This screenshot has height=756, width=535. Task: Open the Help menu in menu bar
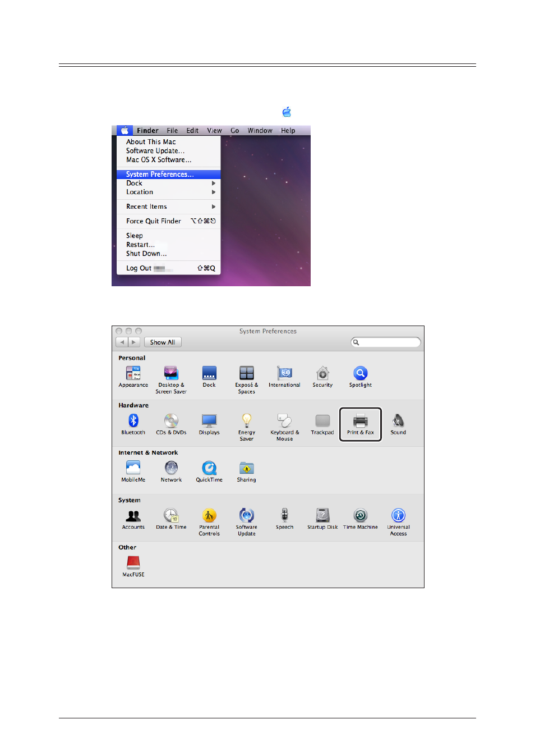(288, 131)
